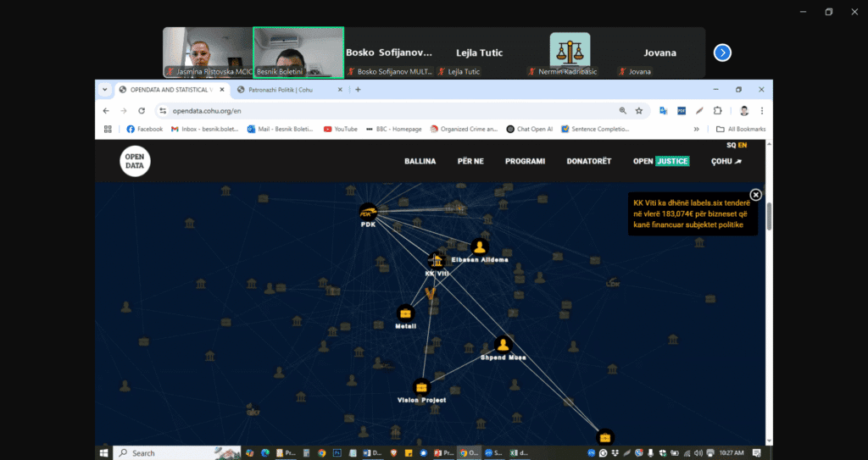The height and width of the screenshot is (460, 868).
Task: Open the DONATORËT navigation link
Action: coord(588,161)
